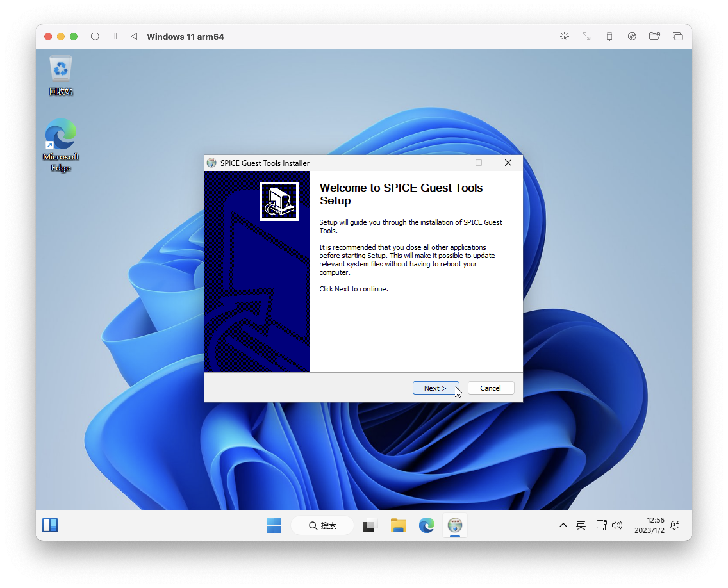Viewport: 728px width, 588px height.
Task: Open the USB devices menu in UTM toolbar
Action: tap(609, 36)
